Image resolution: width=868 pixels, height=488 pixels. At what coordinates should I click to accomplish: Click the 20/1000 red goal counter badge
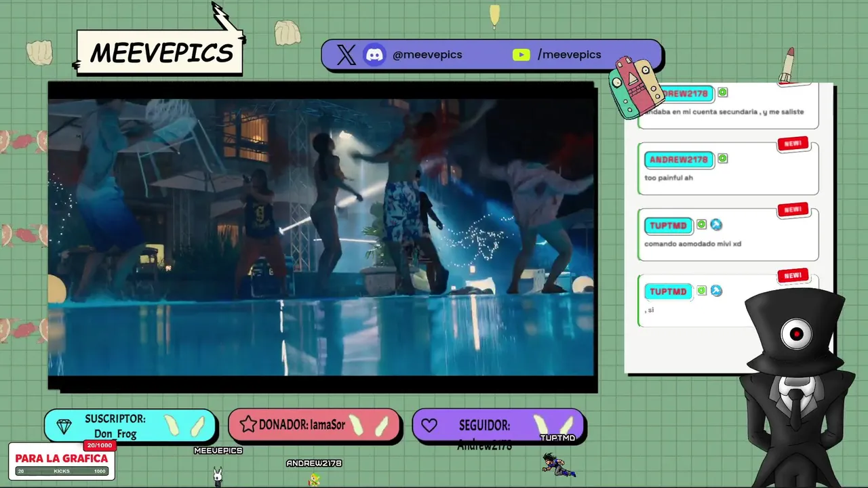(99, 445)
